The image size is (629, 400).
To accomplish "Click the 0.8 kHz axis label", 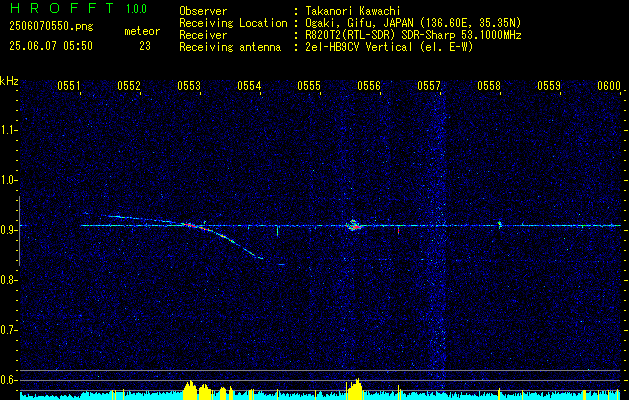I will 8,280.
